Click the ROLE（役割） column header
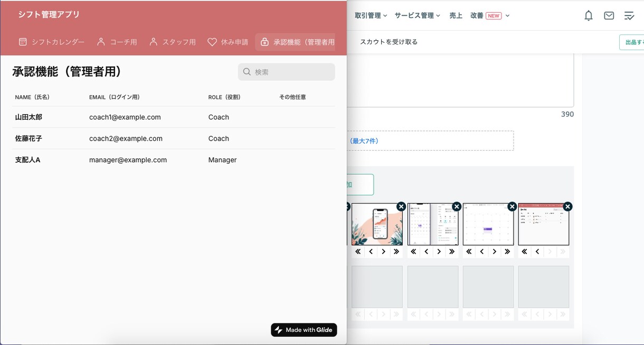 click(x=224, y=97)
